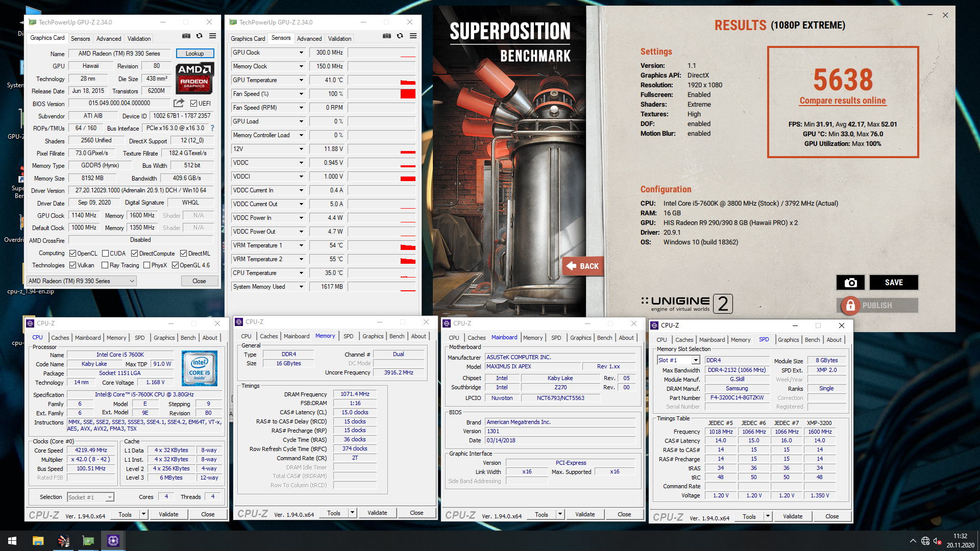Open Windows Start menu
The height and width of the screenshot is (551, 980).
click(12, 541)
